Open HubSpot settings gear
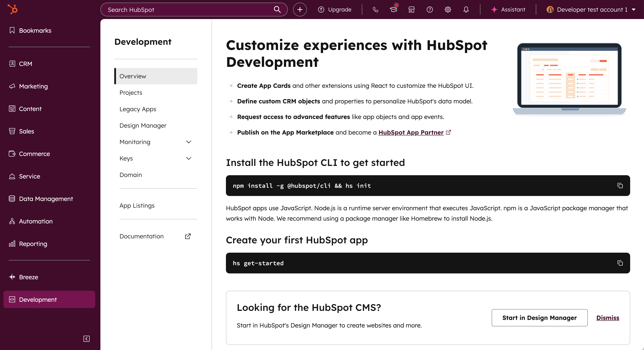644x350 pixels. pos(448,10)
